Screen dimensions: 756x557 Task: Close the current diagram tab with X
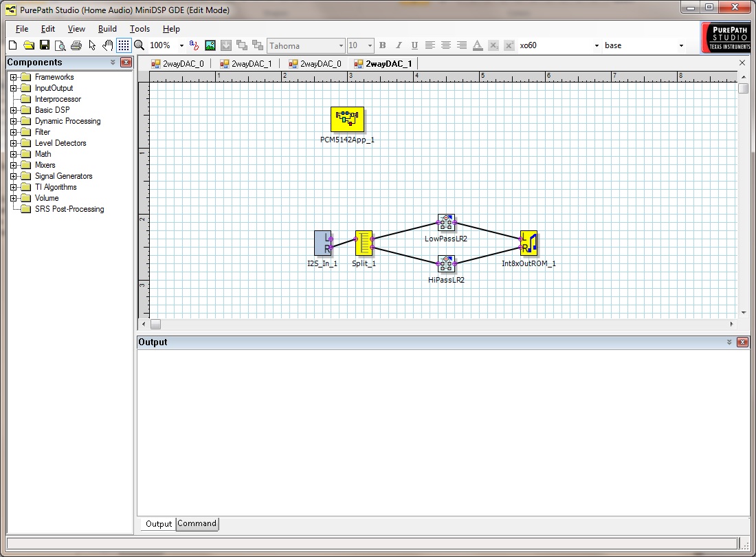(x=742, y=63)
